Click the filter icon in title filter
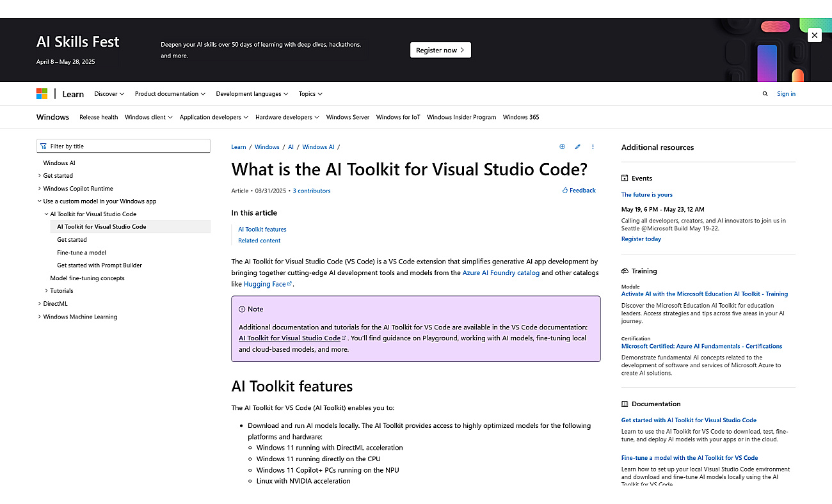The width and height of the screenshot is (832, 504). [44, 146]
